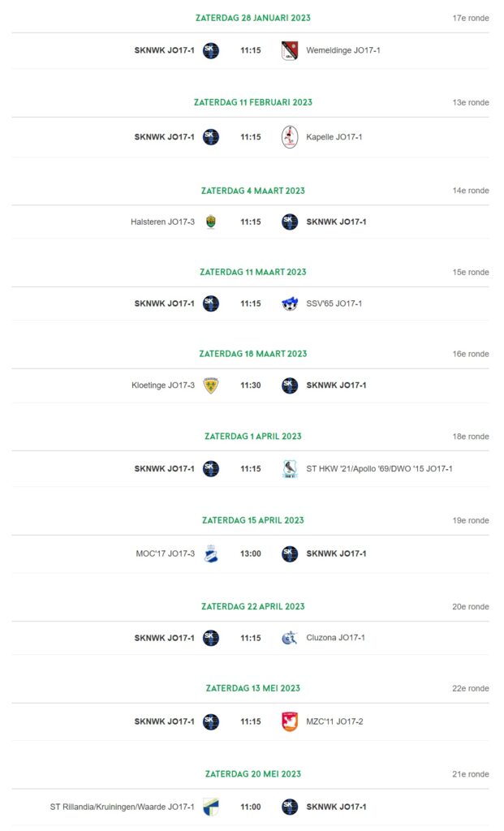Screen dimensions: 504x831
Task: Open the Wemeldinge JO17-1 team link
Action: (342, 50)
